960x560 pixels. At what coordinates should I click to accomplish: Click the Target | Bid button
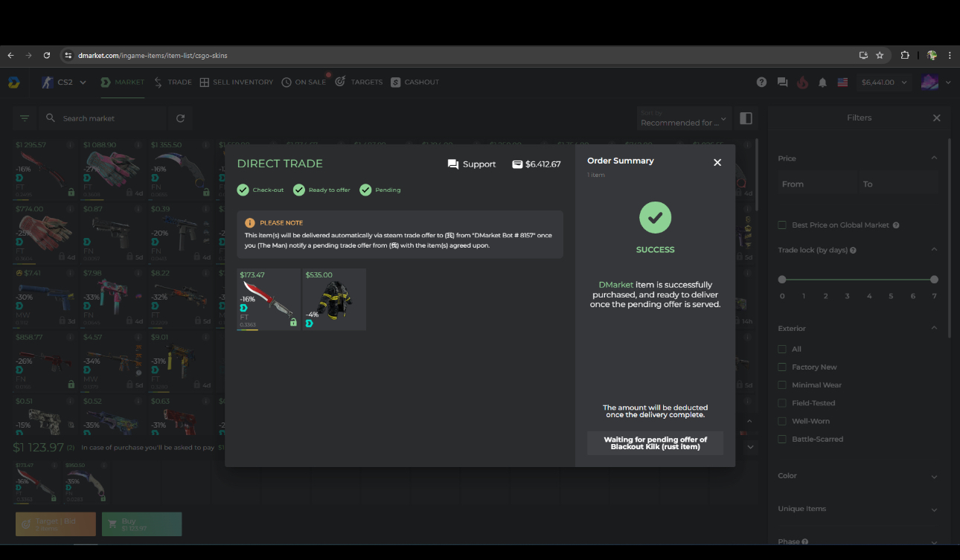pyautogui.click(x=56, y=524)
